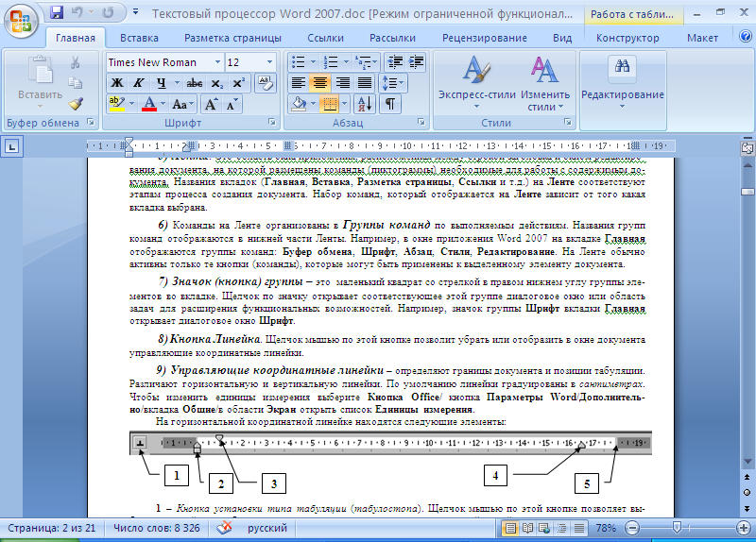
Task: Select the Format Painter brush icon
Action: tap(76, 103)
